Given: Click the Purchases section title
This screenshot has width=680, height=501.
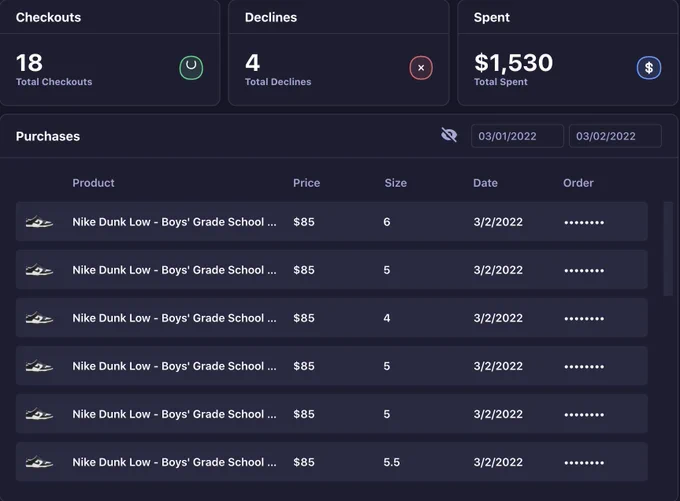Looking at the screenshot, I should 48,136.
